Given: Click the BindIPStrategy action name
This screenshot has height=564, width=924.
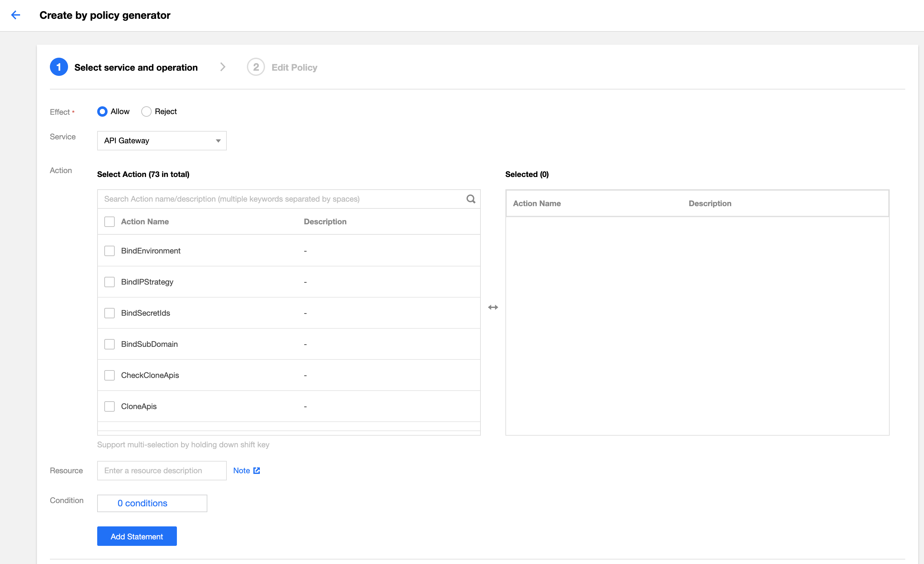Looking at the screenshot, I should coord(147,282).
